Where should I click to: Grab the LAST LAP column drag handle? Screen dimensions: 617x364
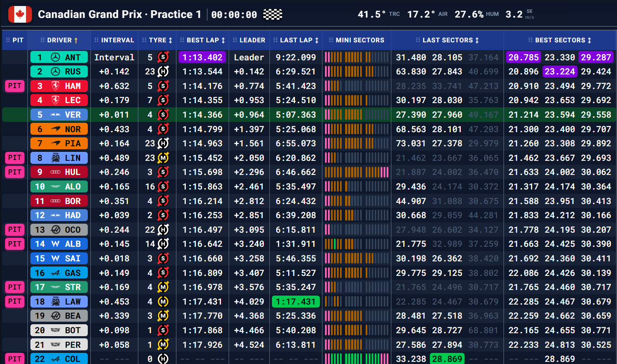pos(275,40)
